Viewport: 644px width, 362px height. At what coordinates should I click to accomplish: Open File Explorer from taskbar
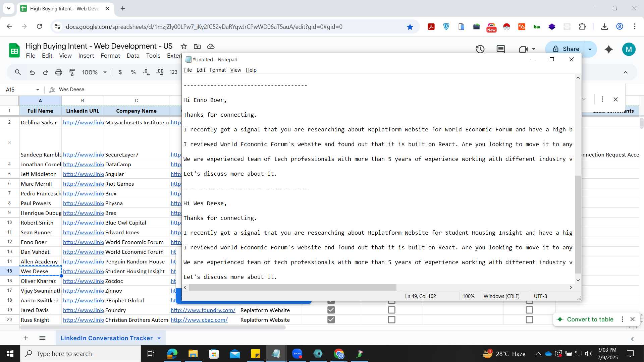pyautogui.click(x=193, y=354)
